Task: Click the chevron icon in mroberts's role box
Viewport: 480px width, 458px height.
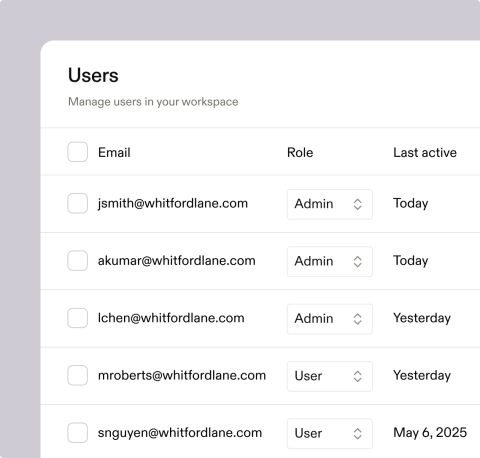Action: click(358, 376)
